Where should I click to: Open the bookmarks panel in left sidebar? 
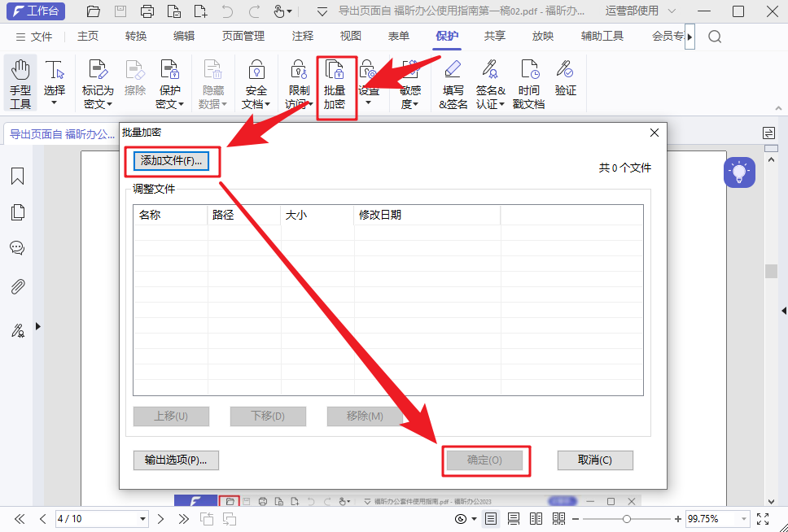[17, 176]
